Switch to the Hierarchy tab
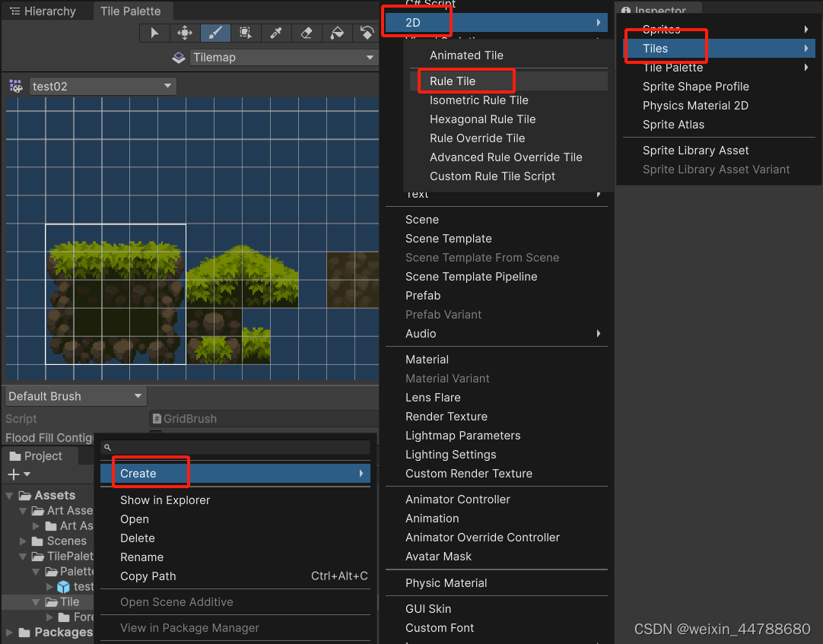This screenshot has width=823, height=644. (47, 11)
